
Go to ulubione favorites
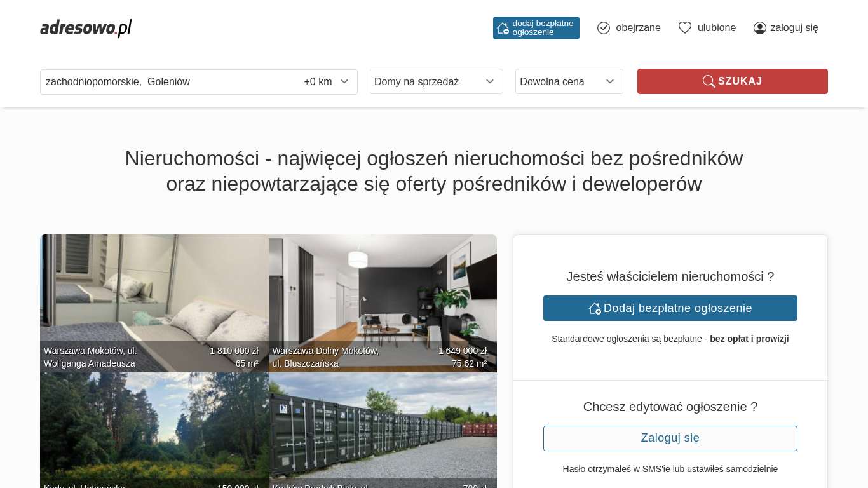[x=716, y=28]
